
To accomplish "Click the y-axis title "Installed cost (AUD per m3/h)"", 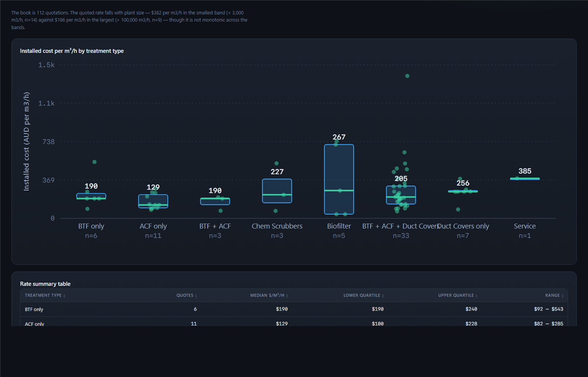I will pos(26,141).
